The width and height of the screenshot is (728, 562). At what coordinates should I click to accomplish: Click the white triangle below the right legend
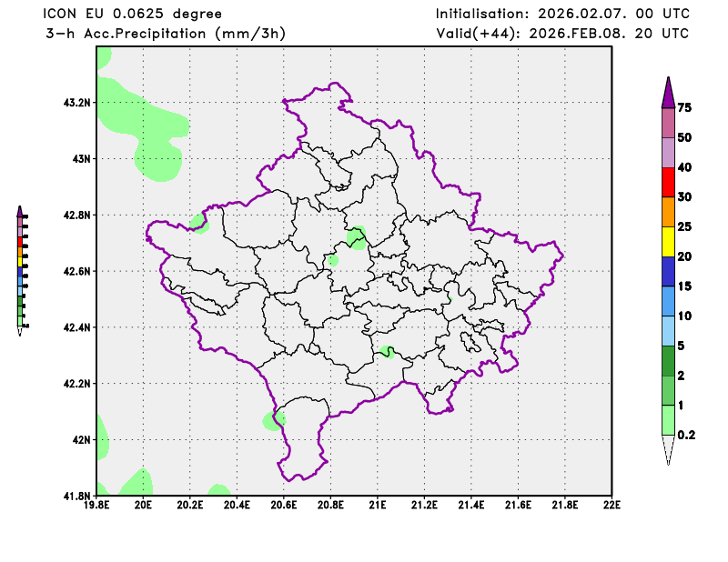pyautogui.click(x=668, y=449)
